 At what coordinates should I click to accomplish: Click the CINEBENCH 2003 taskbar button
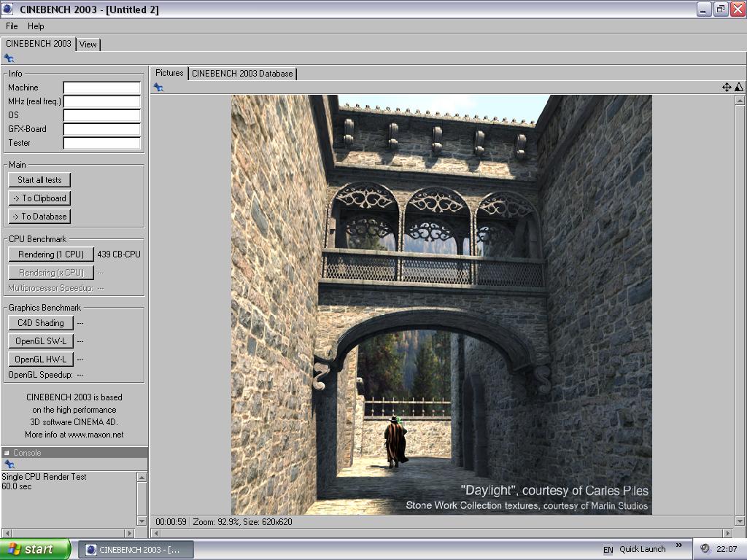136,550
